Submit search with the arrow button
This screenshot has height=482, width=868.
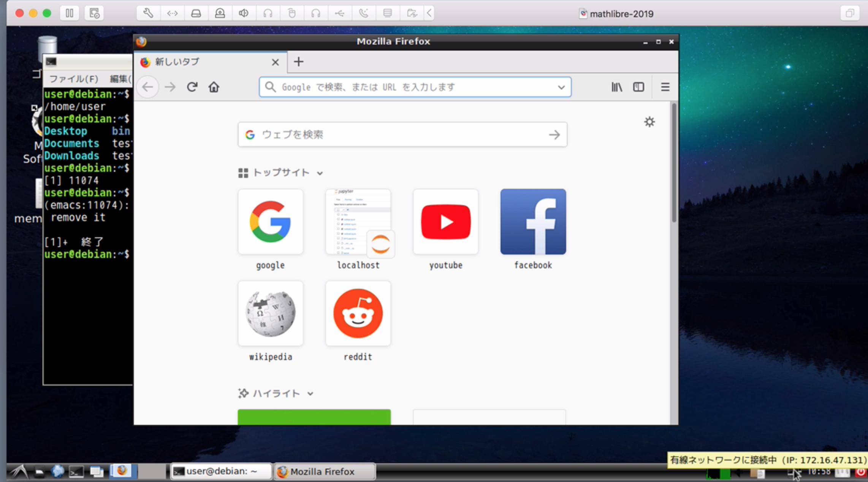pos(554,135)
